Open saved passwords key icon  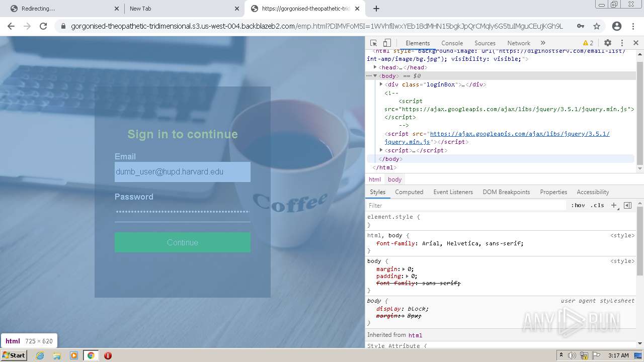581,26
